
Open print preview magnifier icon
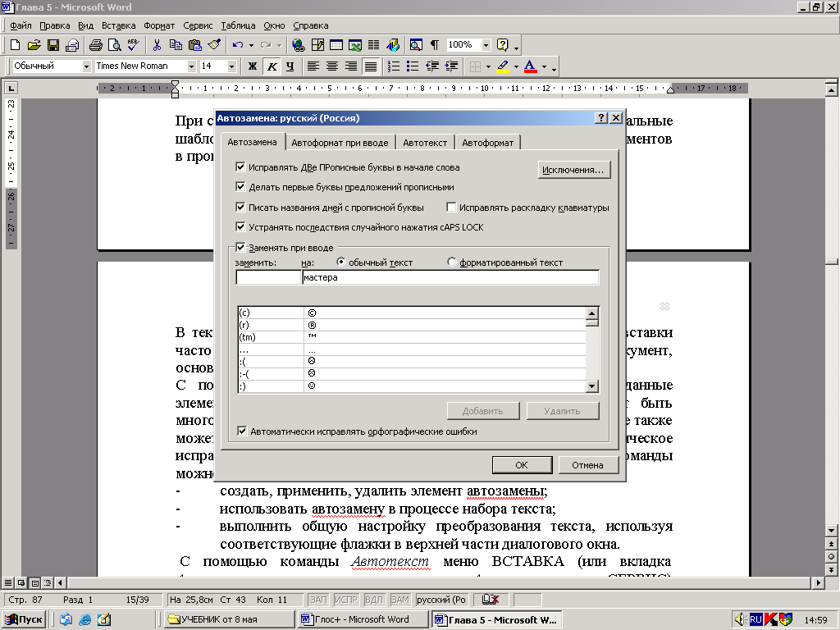click(114, 45)
